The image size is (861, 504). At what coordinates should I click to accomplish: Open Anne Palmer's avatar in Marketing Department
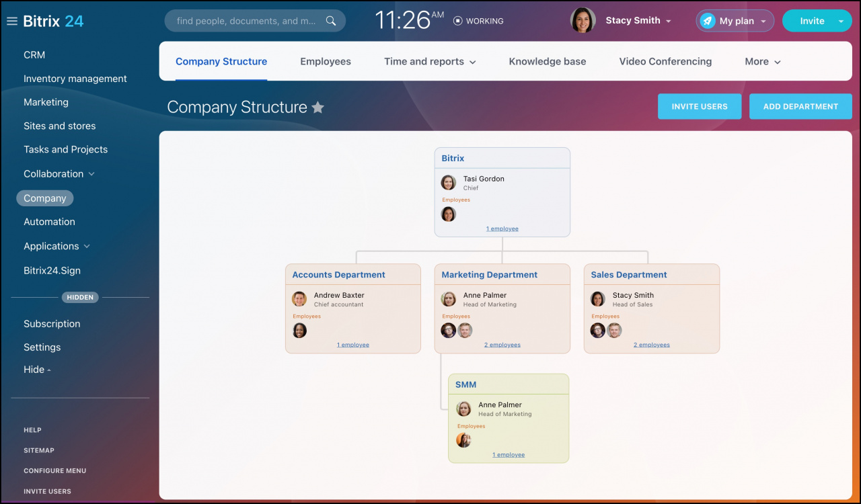click(x=449, y=298)
